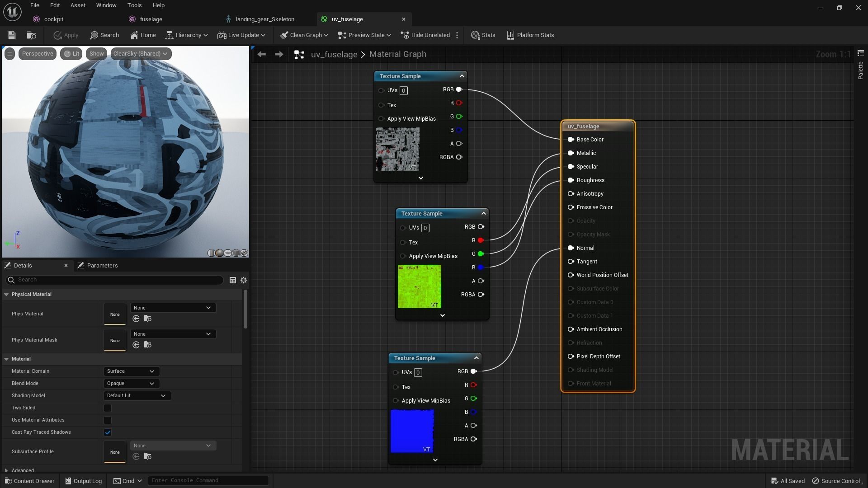Viewport: 868px width, 488px height.
Task: Click the Browse in Content Browser icon
Action: click(31, 35)
